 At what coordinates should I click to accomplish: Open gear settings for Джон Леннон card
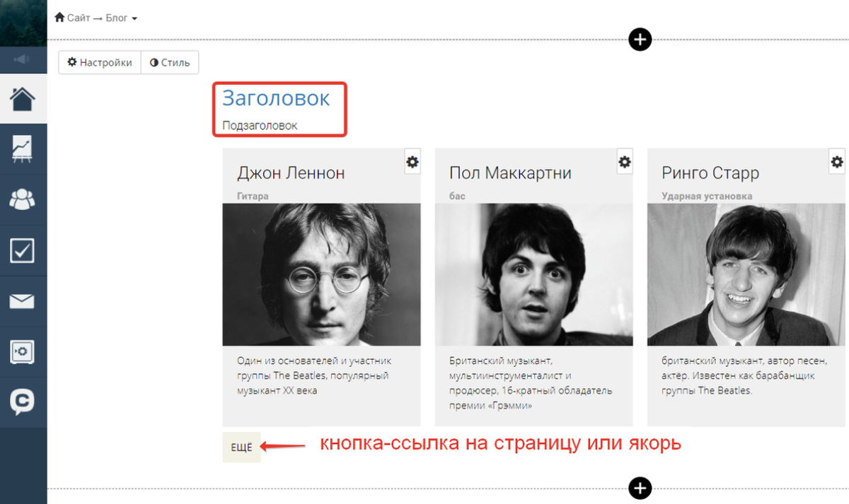[412, 162]
